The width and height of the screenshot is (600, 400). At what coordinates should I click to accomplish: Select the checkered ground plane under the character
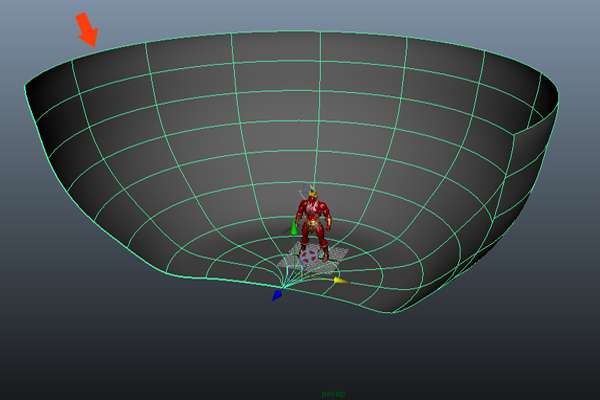point(313,257)
